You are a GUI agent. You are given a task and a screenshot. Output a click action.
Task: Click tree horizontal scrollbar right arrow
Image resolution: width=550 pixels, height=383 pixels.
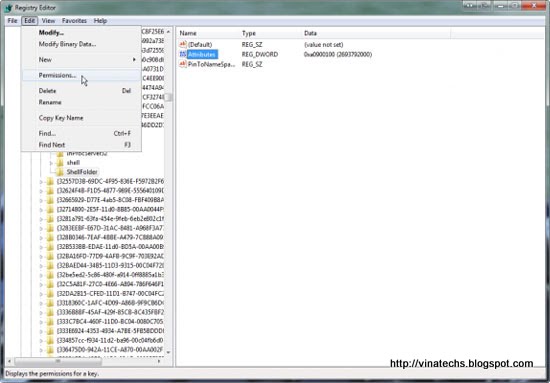click(x=159, y=361)
